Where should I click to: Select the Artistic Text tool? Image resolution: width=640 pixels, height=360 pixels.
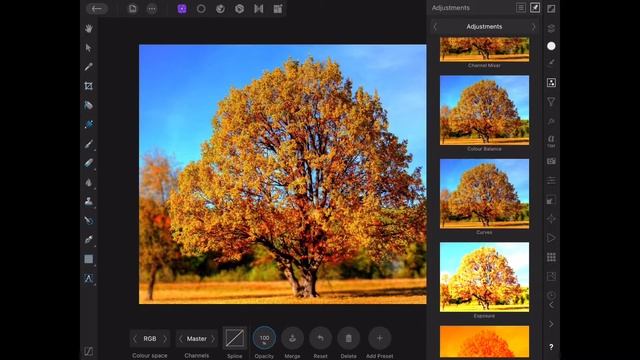(x=89, y=279)
